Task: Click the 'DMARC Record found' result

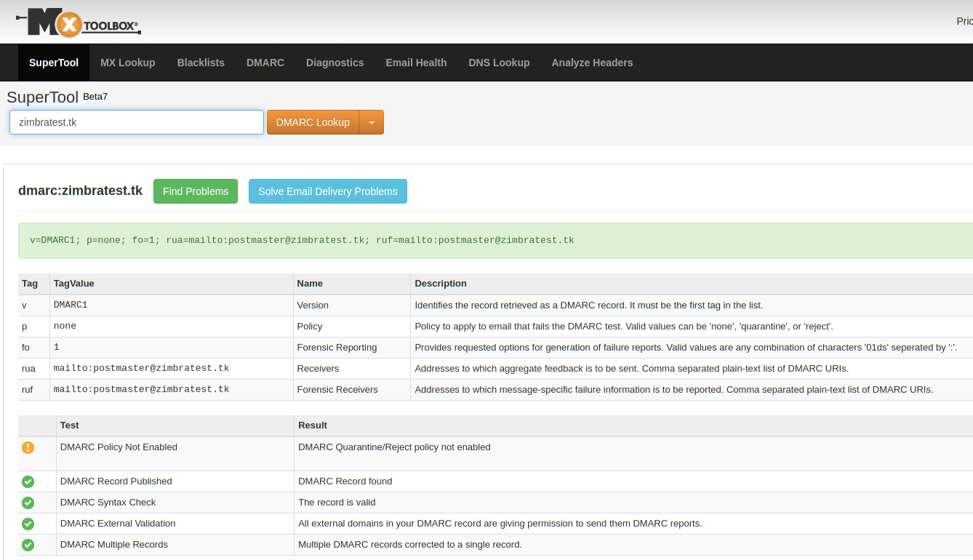Action: click(345, 481)
